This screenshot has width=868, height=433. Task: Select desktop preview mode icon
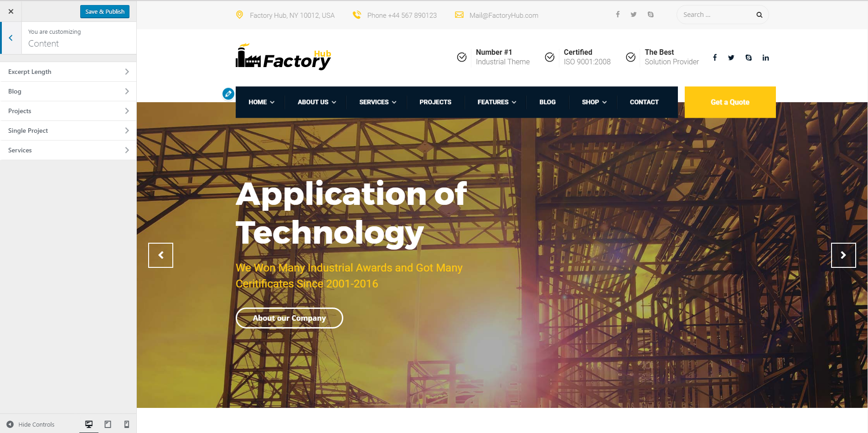(x=89, y=424)
